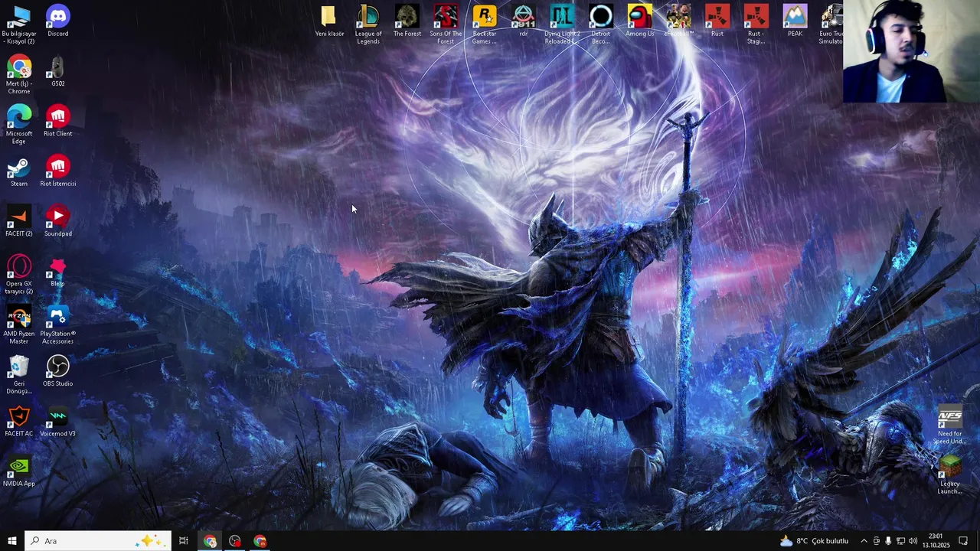Open the speaker volume tray icon

(913, 541)
